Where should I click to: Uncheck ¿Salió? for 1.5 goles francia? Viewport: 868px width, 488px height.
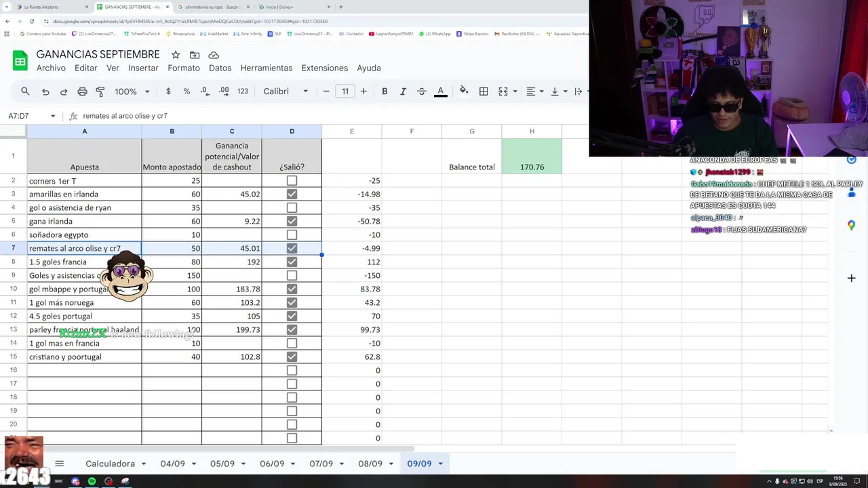click(292, 262)
